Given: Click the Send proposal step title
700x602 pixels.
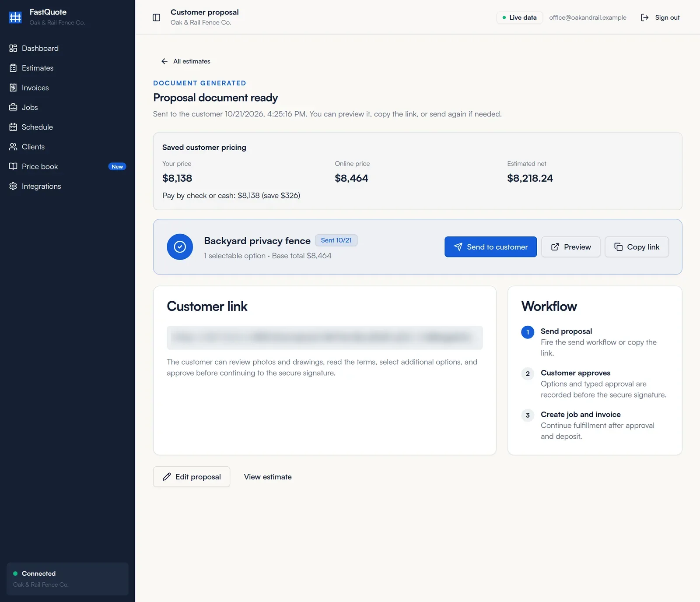Looking at the screenshot, I should [x=566, y=331].
